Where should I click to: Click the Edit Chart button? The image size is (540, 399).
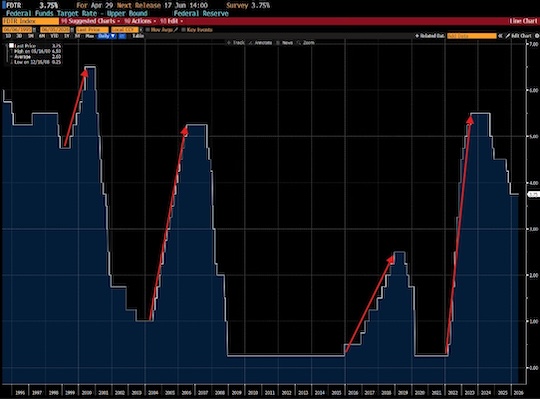pos(518,36)
